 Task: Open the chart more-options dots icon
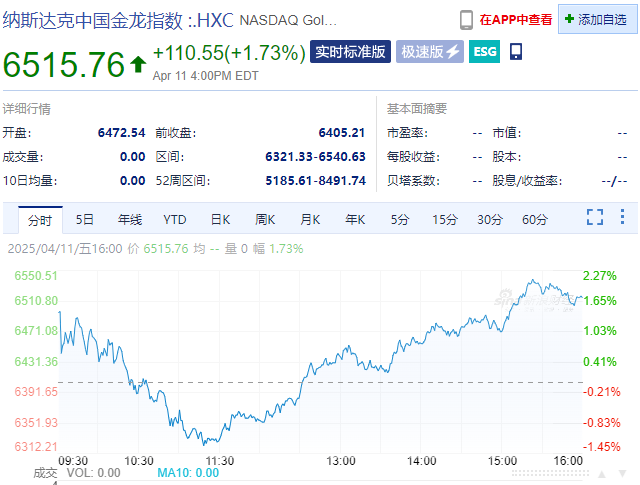pyautogui.click(x=622, y=218)
